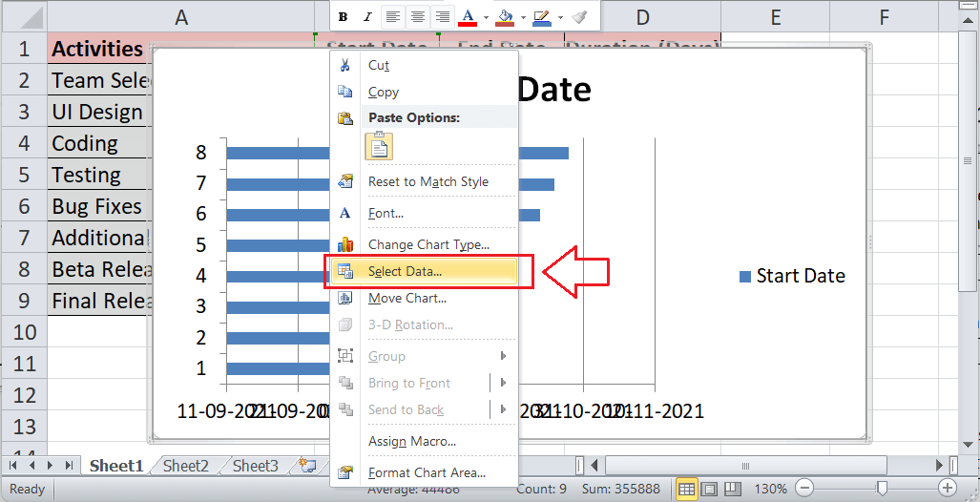Open shape fill dropdown arrow

[x=523, y=17]
